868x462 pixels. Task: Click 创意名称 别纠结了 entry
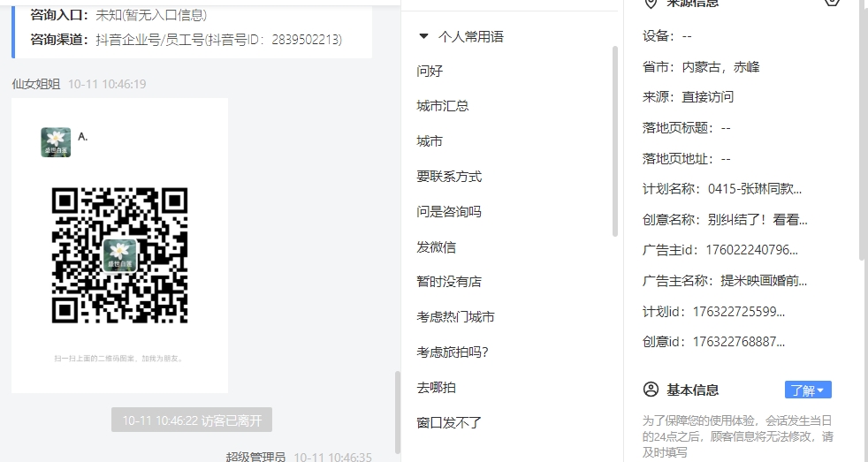pyautogui.click(x=725, y=220)
